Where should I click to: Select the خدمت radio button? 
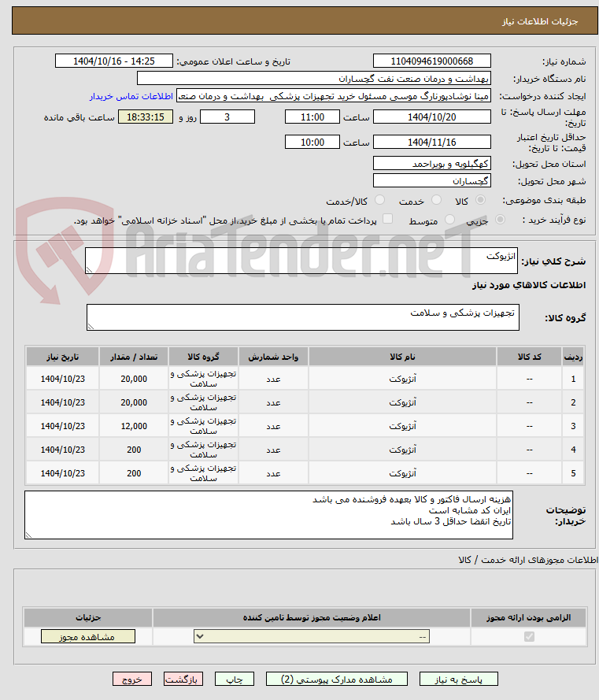(x=437, y=200)
